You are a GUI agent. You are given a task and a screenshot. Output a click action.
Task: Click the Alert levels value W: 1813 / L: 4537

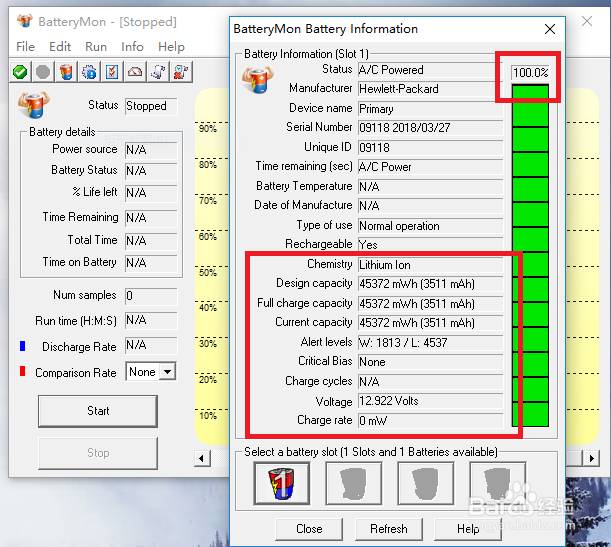[x=431, y=343]
